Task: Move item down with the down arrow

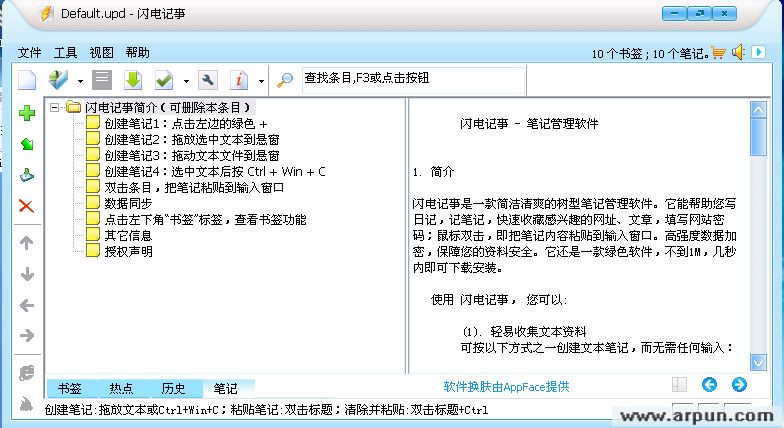Action: coord(27,274)
